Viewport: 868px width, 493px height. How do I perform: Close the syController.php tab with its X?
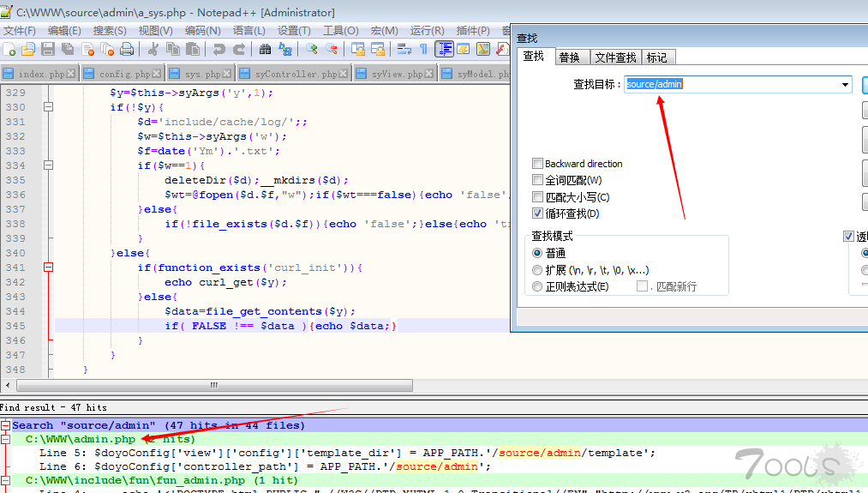pyautogui.click(x=344, y=74)
